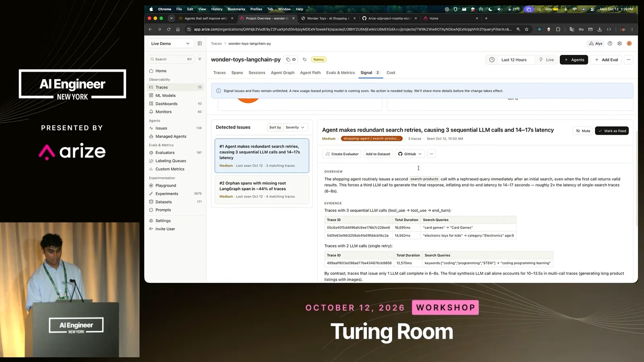Mute this detected issue
644x362 pixels.
click(583, 131)
